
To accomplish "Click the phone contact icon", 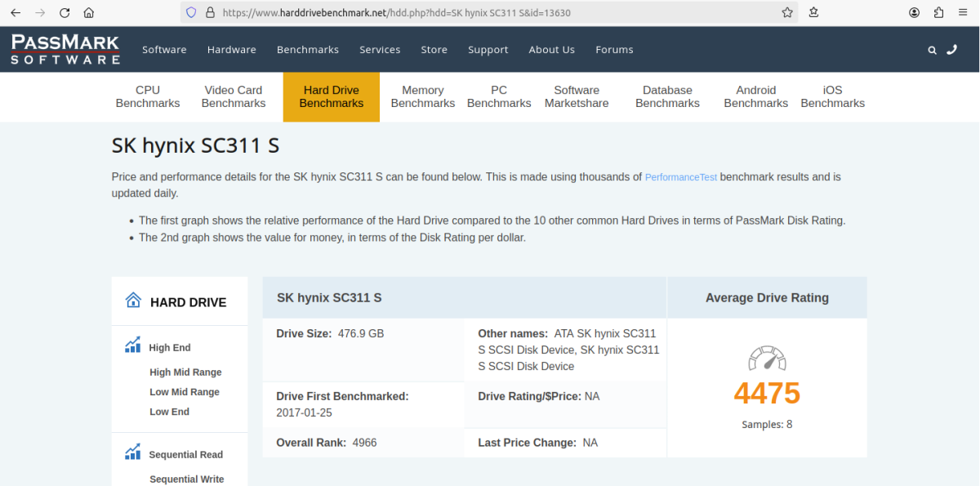I will (951, 49).
